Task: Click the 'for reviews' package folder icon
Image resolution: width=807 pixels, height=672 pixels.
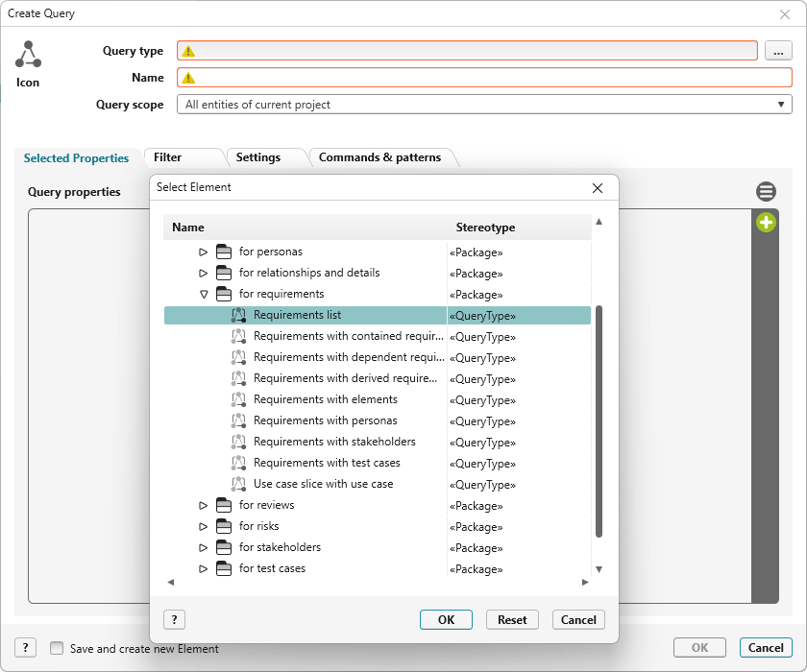Action: [224, 505]
